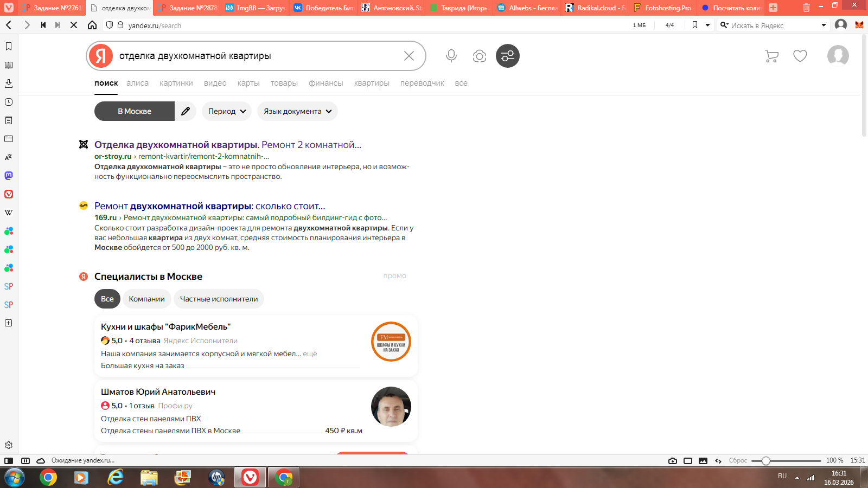
Task: Select the Частные исполнители filter chip
Action: tap(219, 299)
